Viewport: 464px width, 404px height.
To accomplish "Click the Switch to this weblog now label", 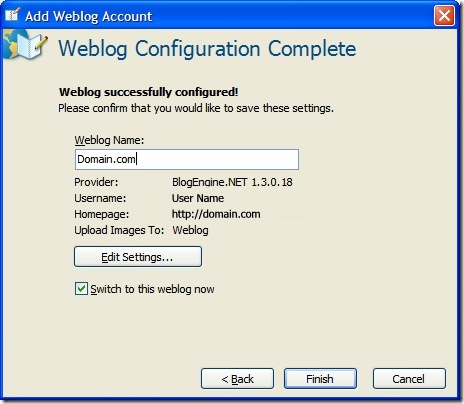I will 152,289.
